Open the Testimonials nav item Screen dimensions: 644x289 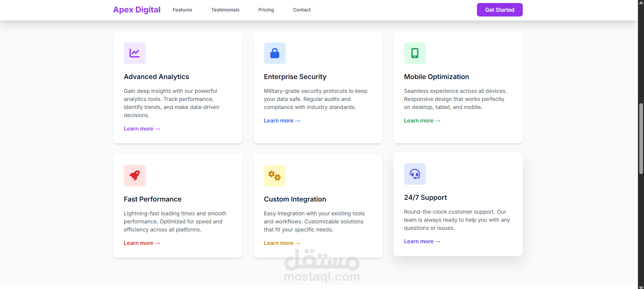pyautogui.click(x=225, y=10)
